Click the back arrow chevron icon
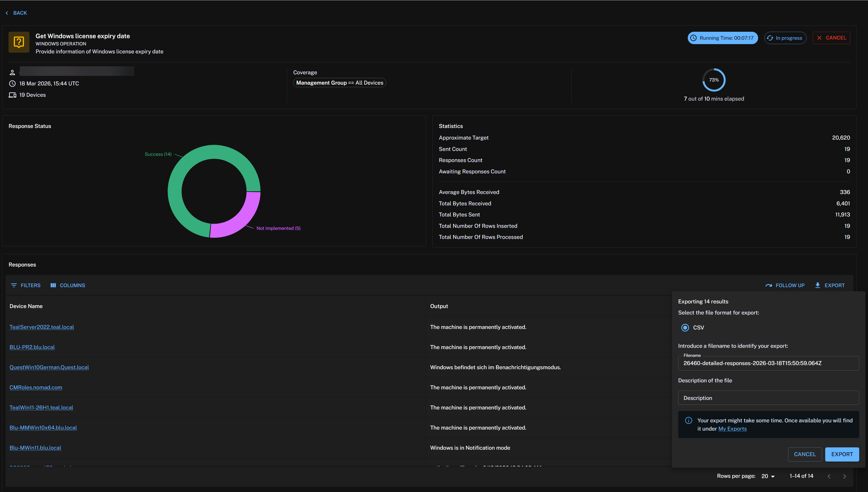Viewport: 868px width, 492px height. (7, 13)
